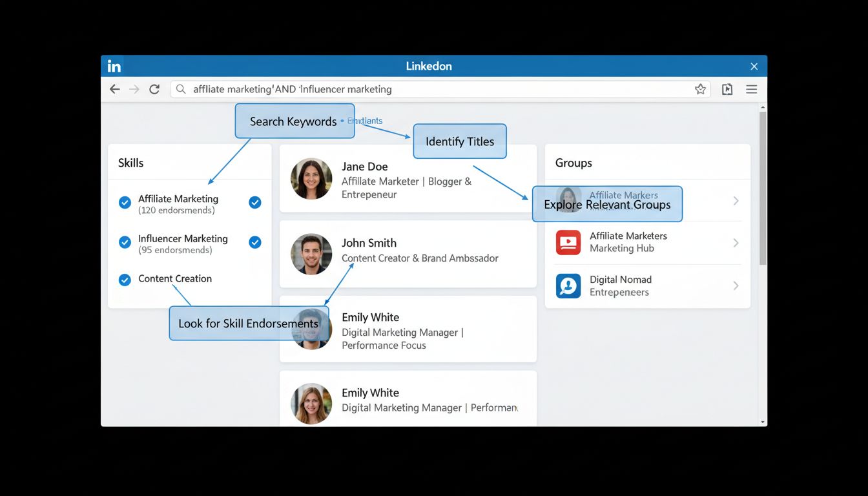Toggle the Content Creation skill checkmark

tap(125, 280)
